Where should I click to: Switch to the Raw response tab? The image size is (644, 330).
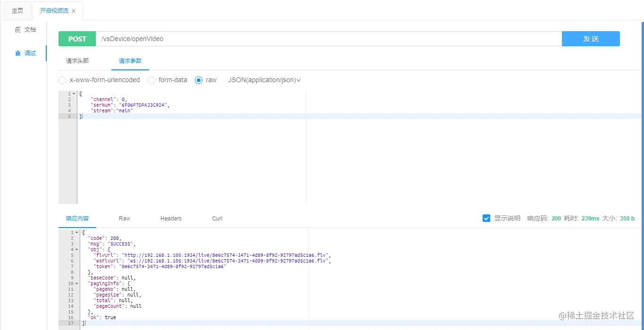point(125,219)
